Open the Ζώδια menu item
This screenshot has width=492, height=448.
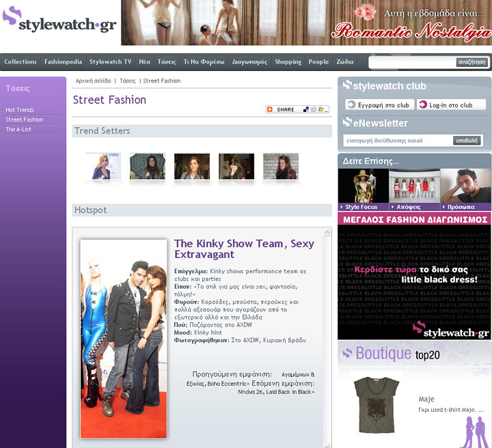tap(345, 61)
